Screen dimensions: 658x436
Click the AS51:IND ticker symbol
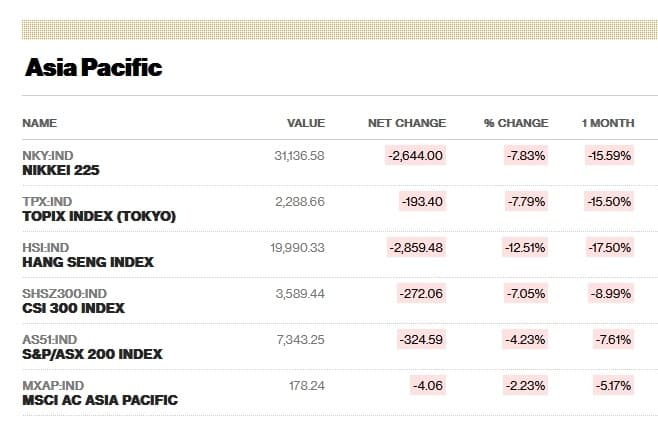point(49,339)
